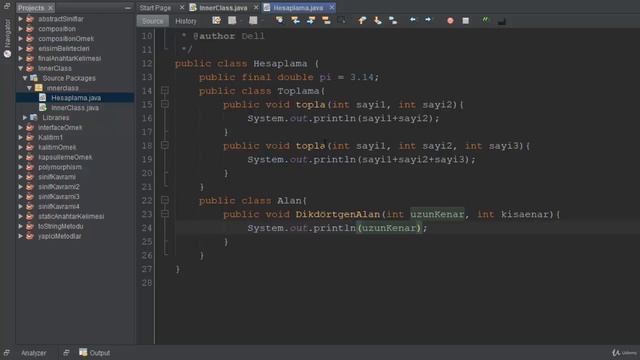Close the Hesaplama.java tab
Image resolution: width=640 pixels, height=360 pixels.
point(332,7)
